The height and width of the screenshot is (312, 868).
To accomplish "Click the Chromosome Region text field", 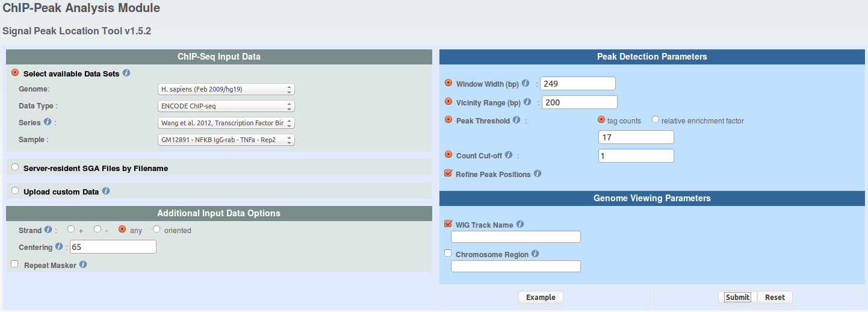I will pos(516,266).
